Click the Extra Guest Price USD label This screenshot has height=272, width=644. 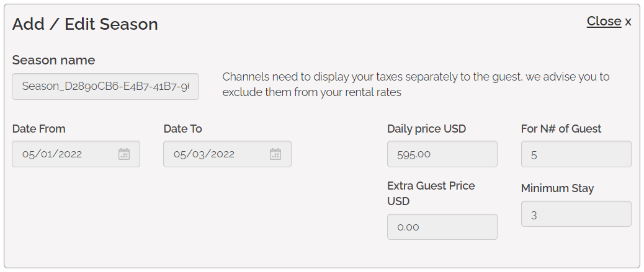coord(431,193)
